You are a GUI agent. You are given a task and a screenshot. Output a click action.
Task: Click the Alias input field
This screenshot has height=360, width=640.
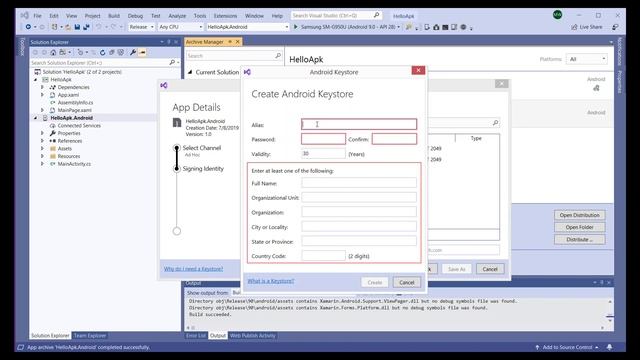coord(359,124)
